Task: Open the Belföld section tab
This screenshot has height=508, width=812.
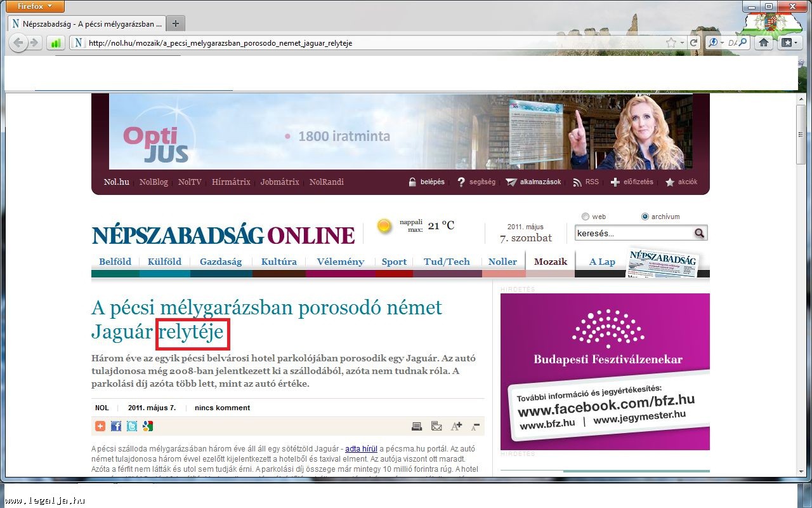Action: (115, 262)
